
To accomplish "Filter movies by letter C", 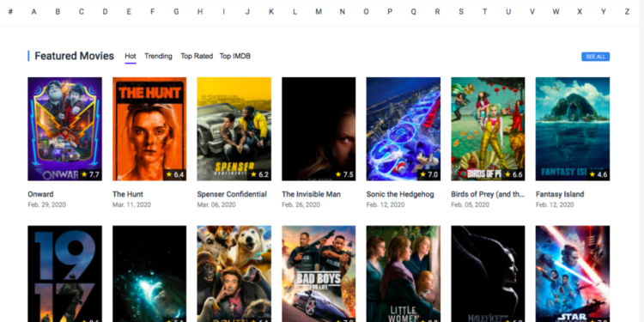I will (x=82, y=11).
